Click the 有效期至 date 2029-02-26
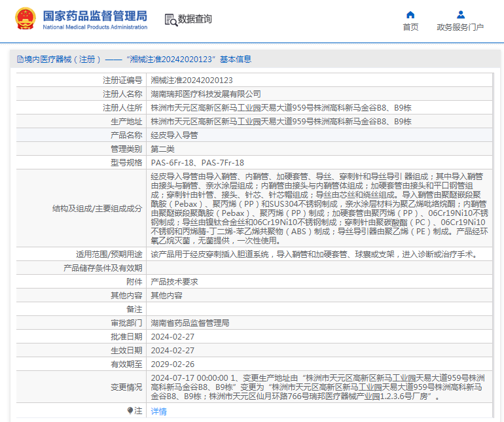Image resolution: width=504 pixels, height=422 pixels. [x=173, y=364]
